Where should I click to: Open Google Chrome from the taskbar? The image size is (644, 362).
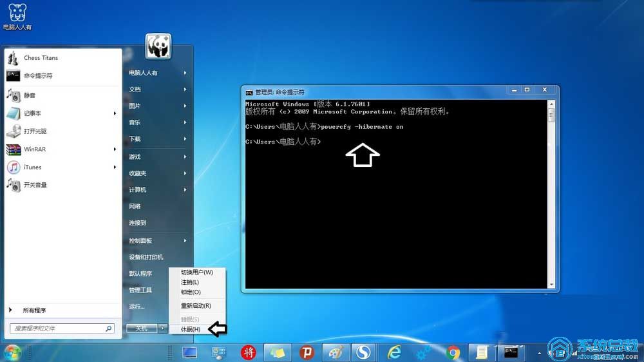[453, 352]
